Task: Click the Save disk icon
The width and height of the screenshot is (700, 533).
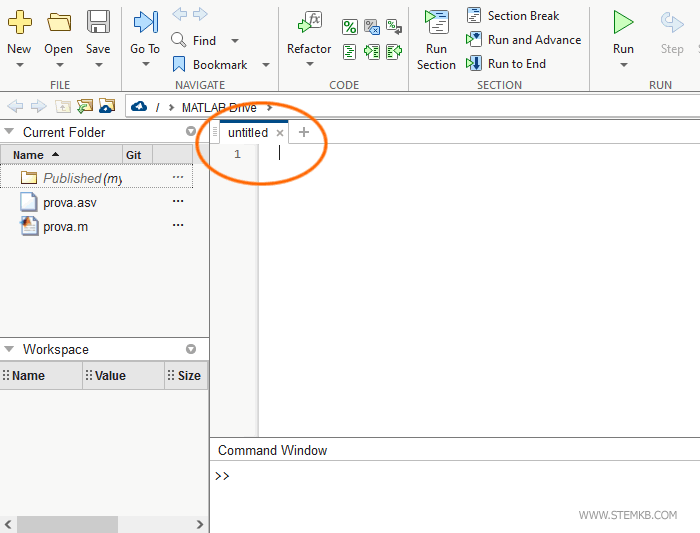Action: point(98,22)
